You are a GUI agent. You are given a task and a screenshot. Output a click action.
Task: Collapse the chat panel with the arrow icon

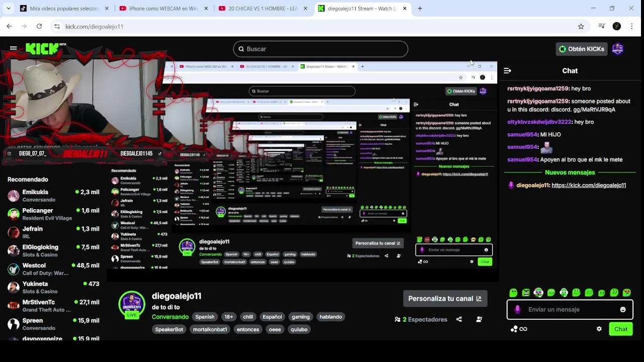(507, 71)
